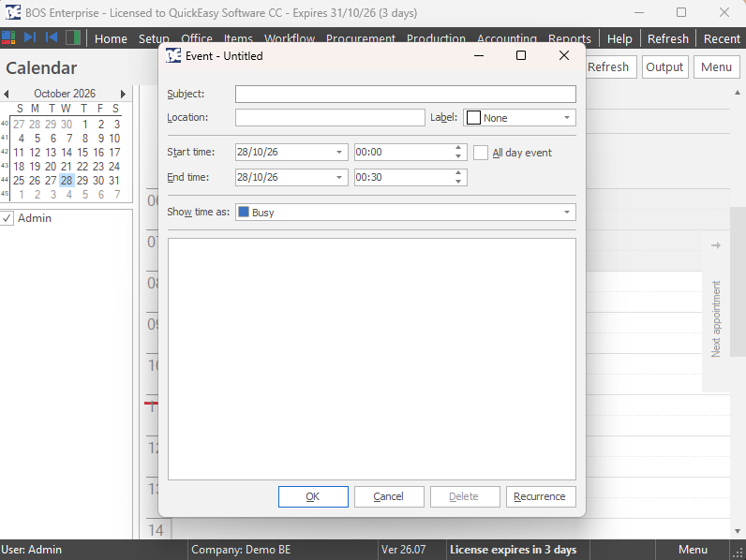Click the Calendar Menu button
The height and width of the screenshot is (560, 746).
[717, 67]
